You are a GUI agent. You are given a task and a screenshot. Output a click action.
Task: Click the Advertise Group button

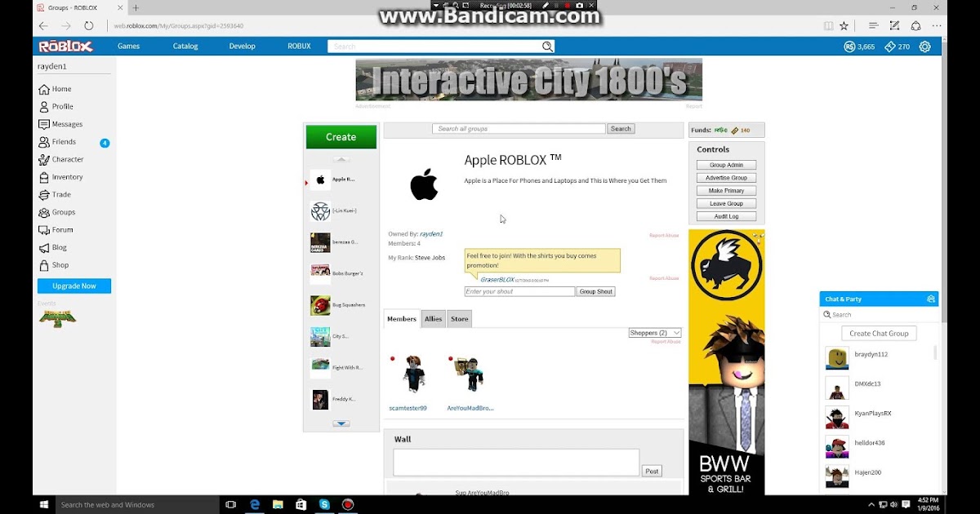pyautogui.click(x=727, y=178)
